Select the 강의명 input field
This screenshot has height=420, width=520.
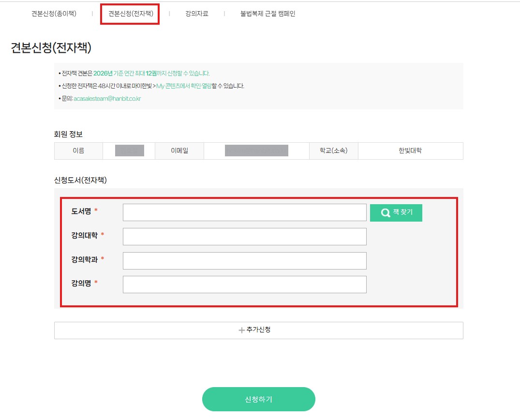point(244,285)
